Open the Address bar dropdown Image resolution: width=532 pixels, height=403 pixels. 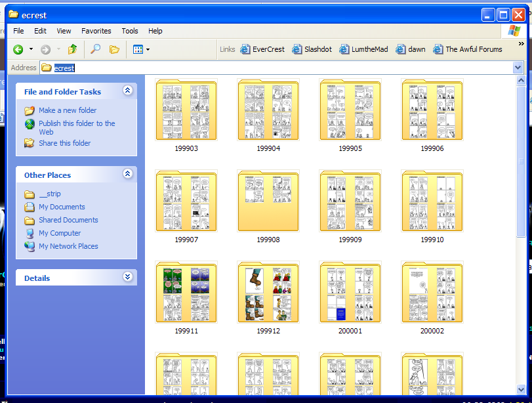click(518, 68)
